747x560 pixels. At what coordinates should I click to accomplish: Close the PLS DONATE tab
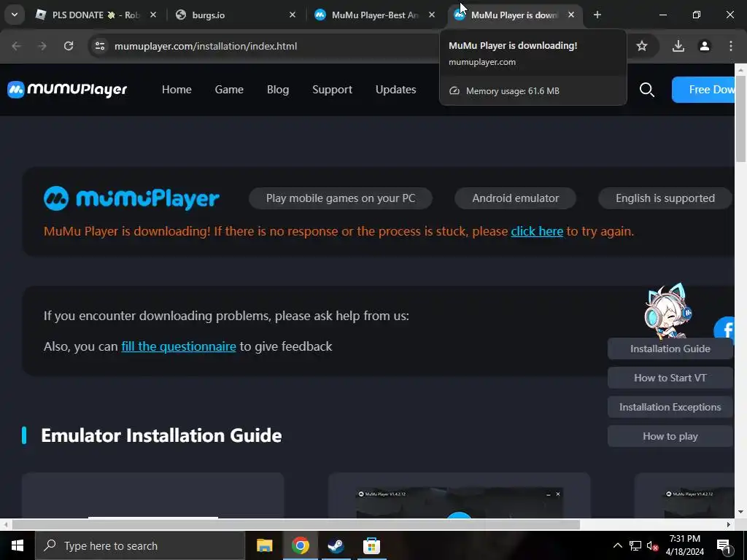[153, 15]
